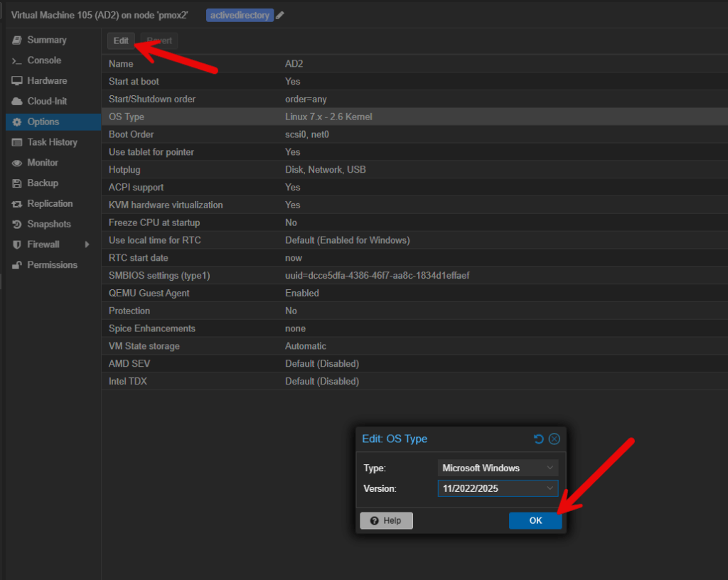The width and height of the screenshot is (728, 580).
Task: Select the Boot Order row
Action: [414, 134]
